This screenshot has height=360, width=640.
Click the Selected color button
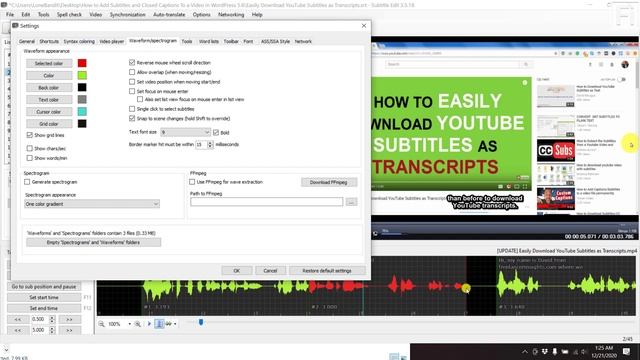(49, 63)
